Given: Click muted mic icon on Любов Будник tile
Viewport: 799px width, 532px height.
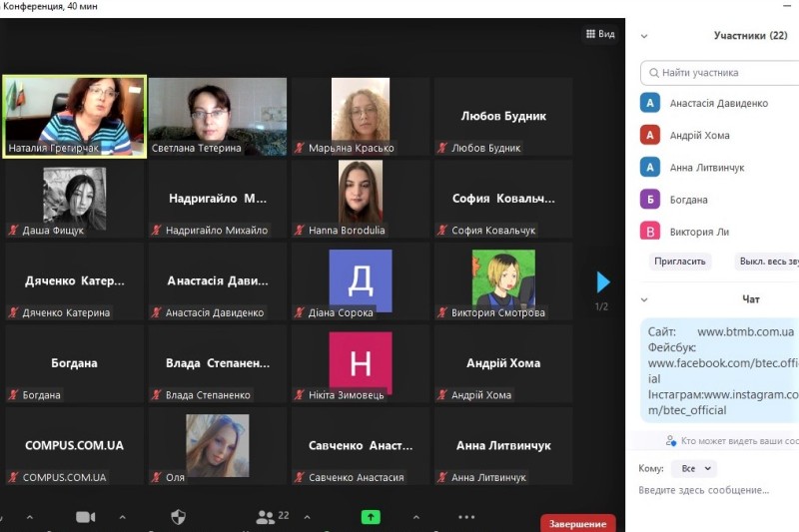Looking at the screenshot, I should click(x=442, y=148).
